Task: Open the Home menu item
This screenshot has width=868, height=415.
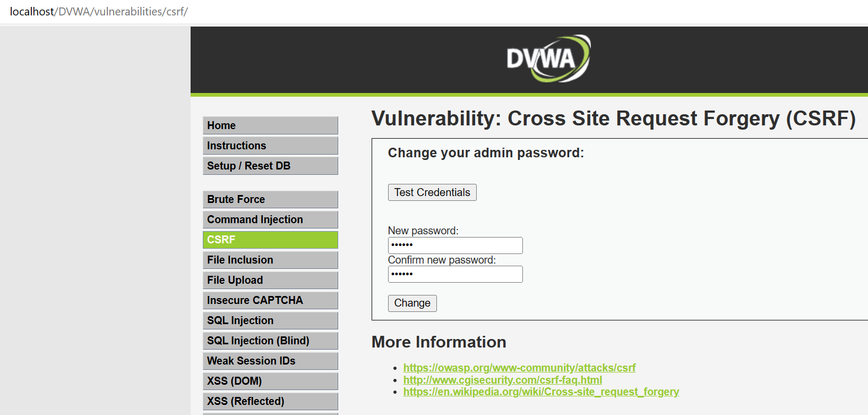Action: click(x=270, y=125)
